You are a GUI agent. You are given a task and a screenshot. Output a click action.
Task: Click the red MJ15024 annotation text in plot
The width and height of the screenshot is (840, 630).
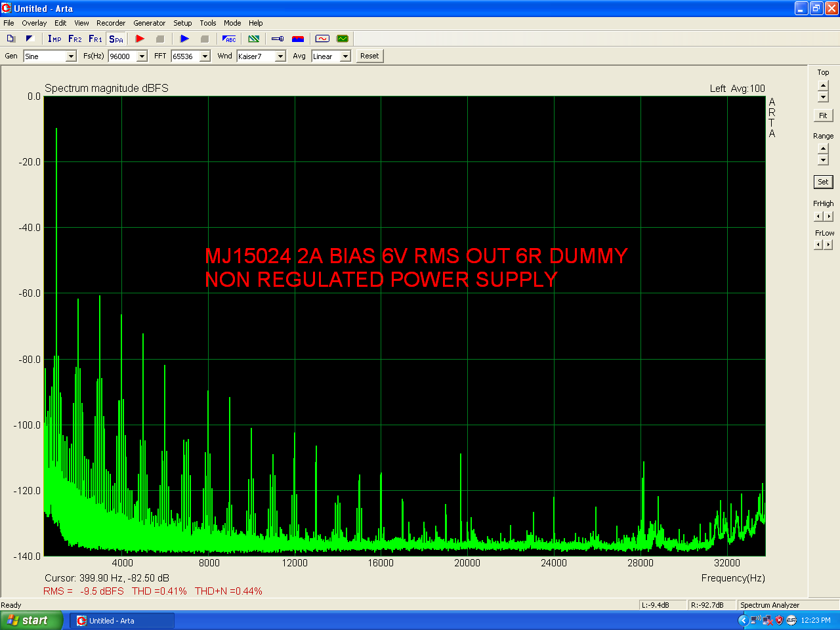(416, 268)
